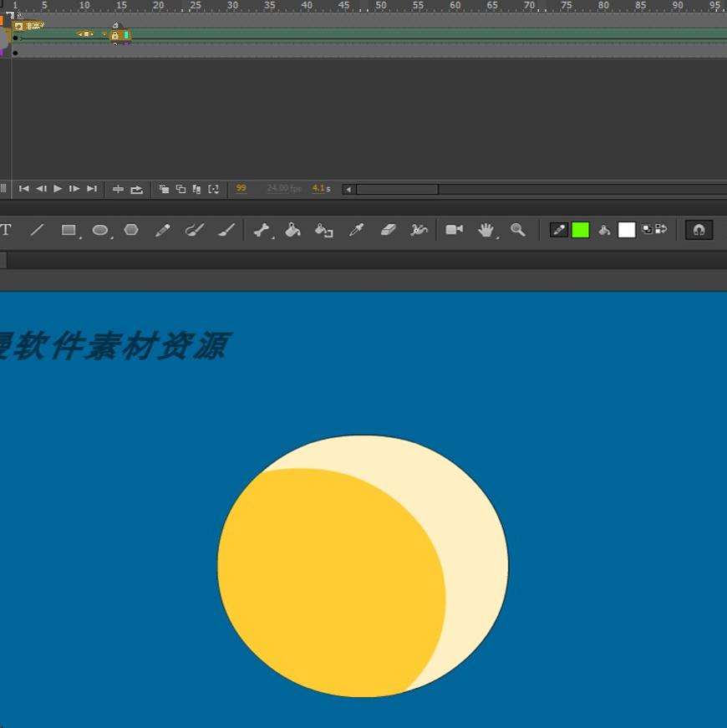The height and width of the screenshot is (728, 727).
Task: Select the first keyframe of the bottom gray layer
Action: coord(15,53)
